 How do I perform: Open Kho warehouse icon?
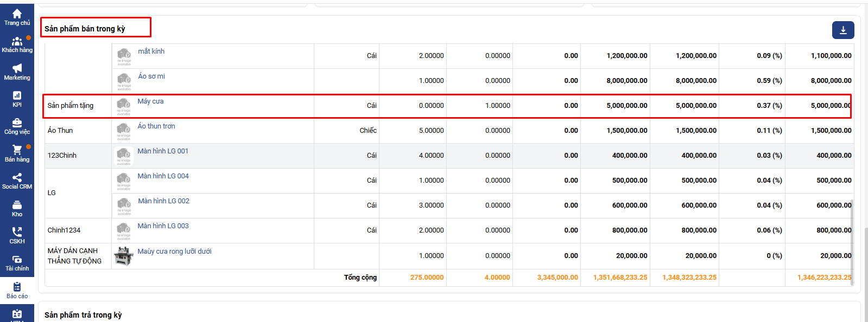pos(17,205)
